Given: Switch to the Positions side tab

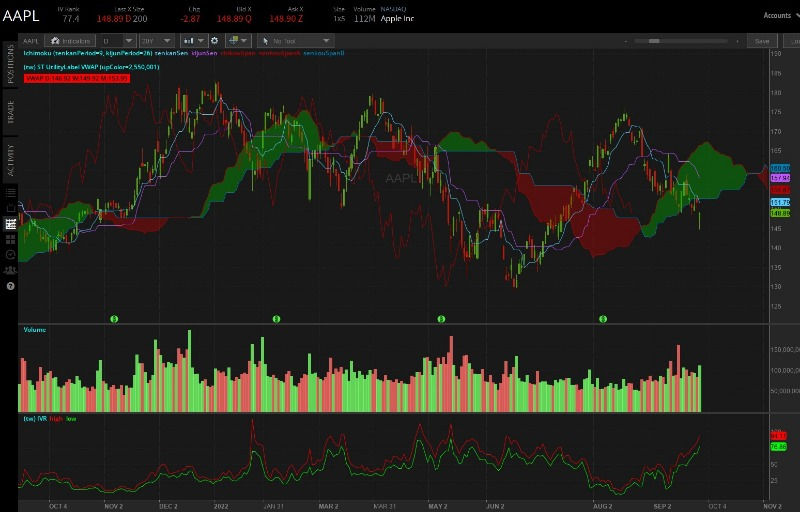Looking at the screenshot, I should tap(10, 64).
